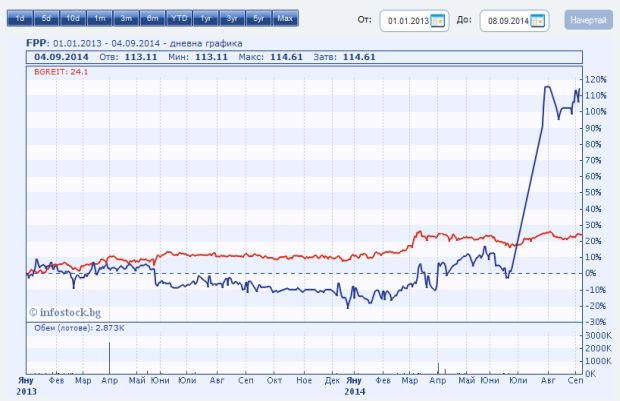Click the 3000K volume axis label
620x401 pixels.
click(598, 336)
